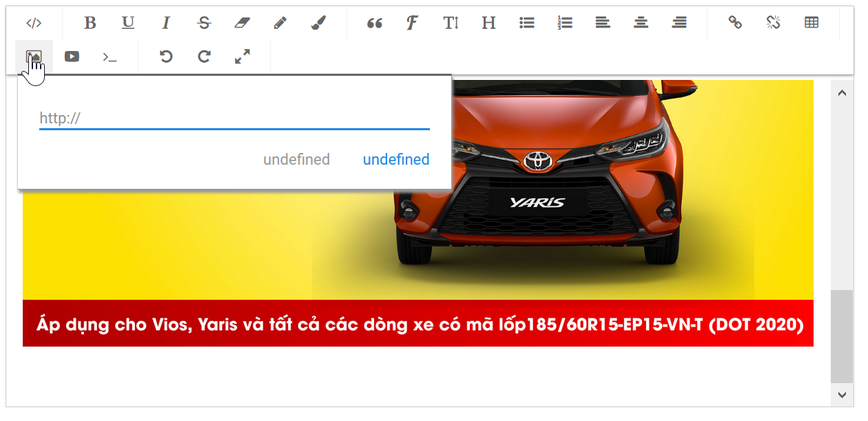Undo the last action
Viewport: 868px width, 421px height.
coord(166,57)
